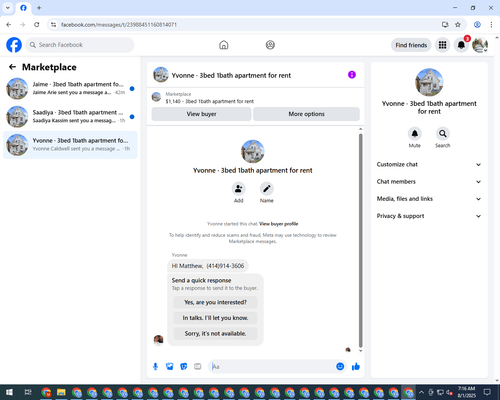Send quick reply 'Sorry, it's not available.'
500x400 pixels.
point(215,333)
